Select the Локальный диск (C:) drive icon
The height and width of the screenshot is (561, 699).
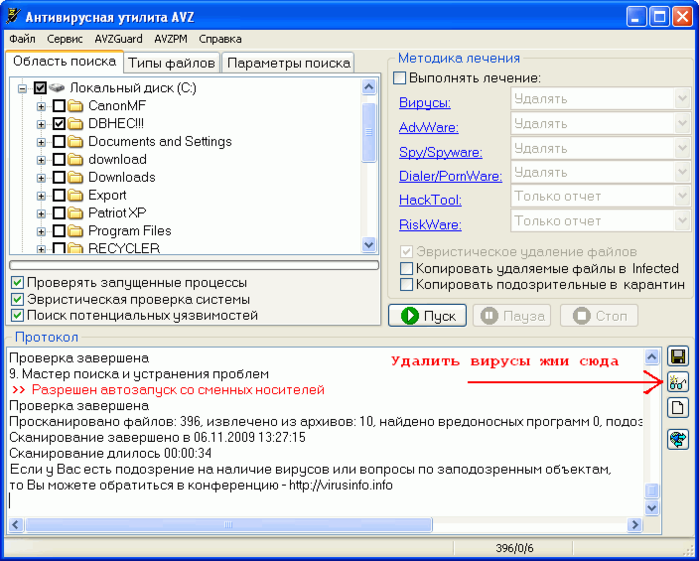(x=57, y=87)
